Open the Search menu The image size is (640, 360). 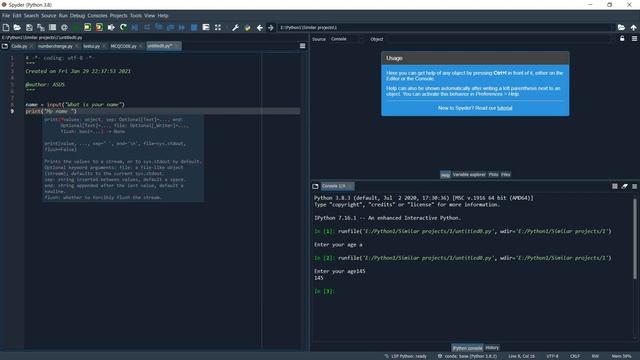pos(31,16)
